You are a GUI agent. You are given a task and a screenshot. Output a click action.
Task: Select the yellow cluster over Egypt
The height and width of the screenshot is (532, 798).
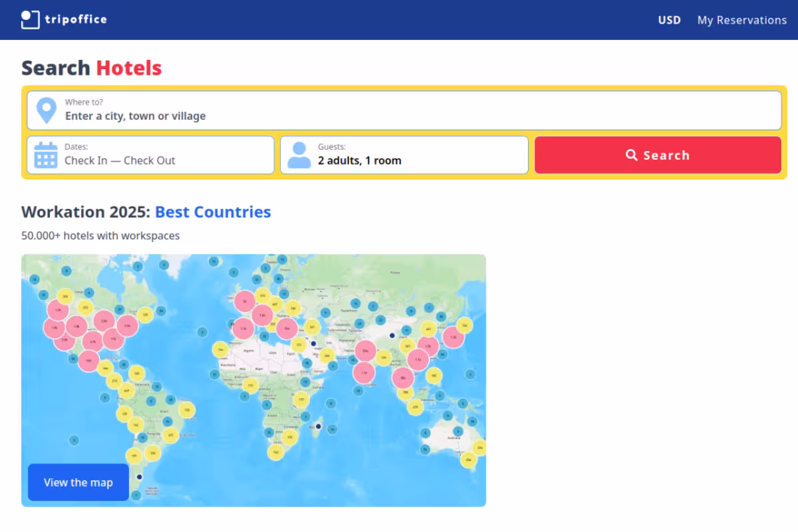coord(299,345)
